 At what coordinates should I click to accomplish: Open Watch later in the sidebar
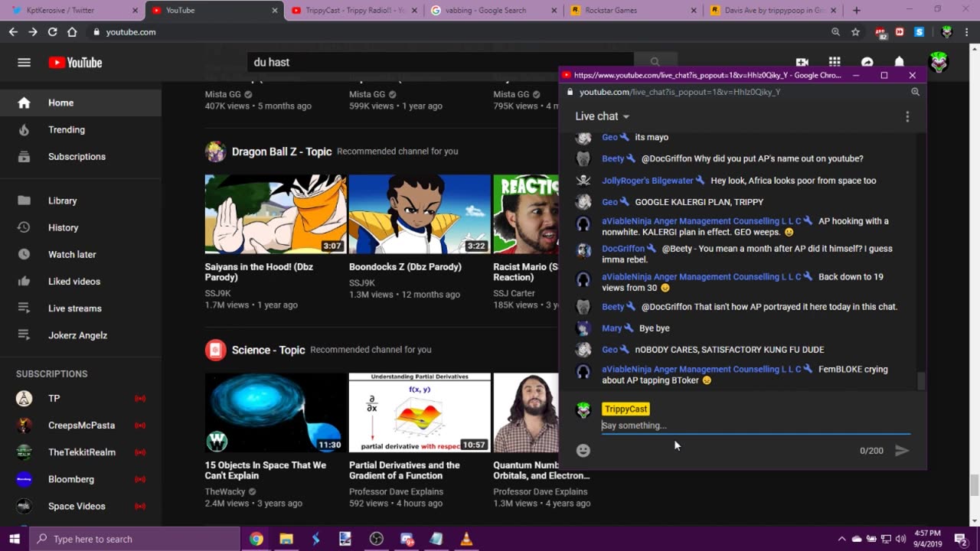point(80,254)
